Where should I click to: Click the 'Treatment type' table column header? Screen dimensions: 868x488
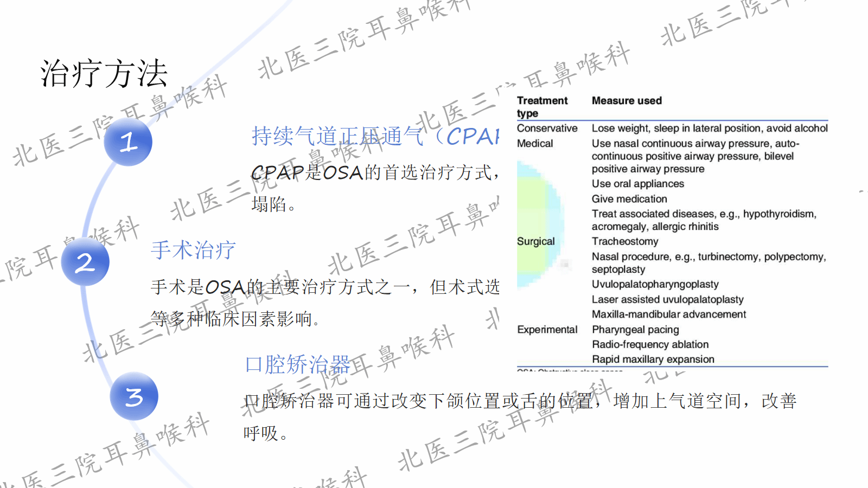(x=541, y=107)
